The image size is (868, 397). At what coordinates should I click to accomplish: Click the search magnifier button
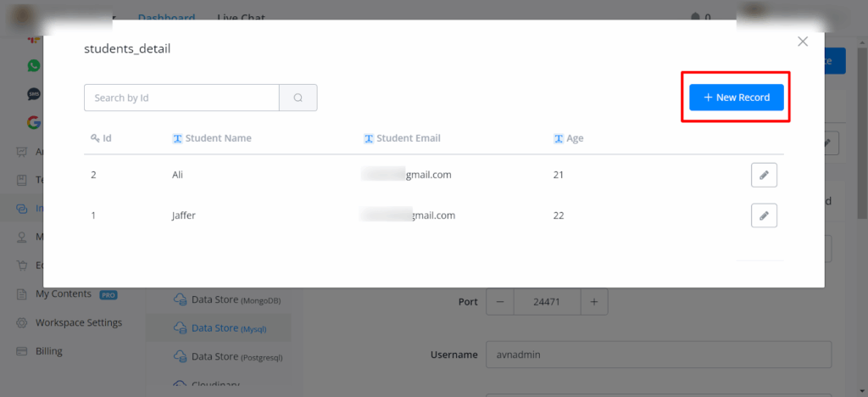pyautogui.click(x=298, y=98)
